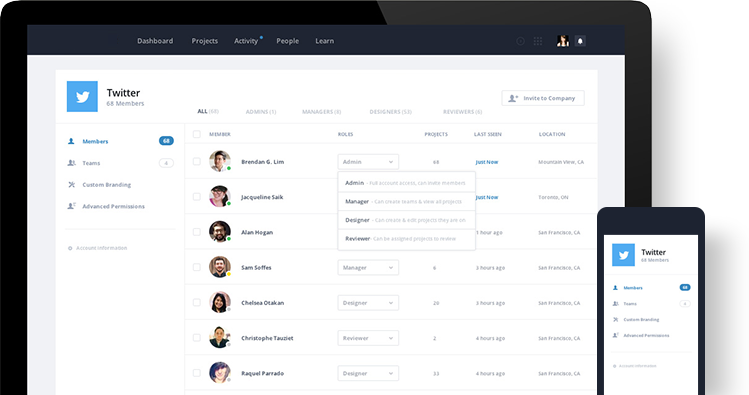749x395 pixels.
Task: Click the Advanced Permissions icon
Action: (71, 206)
